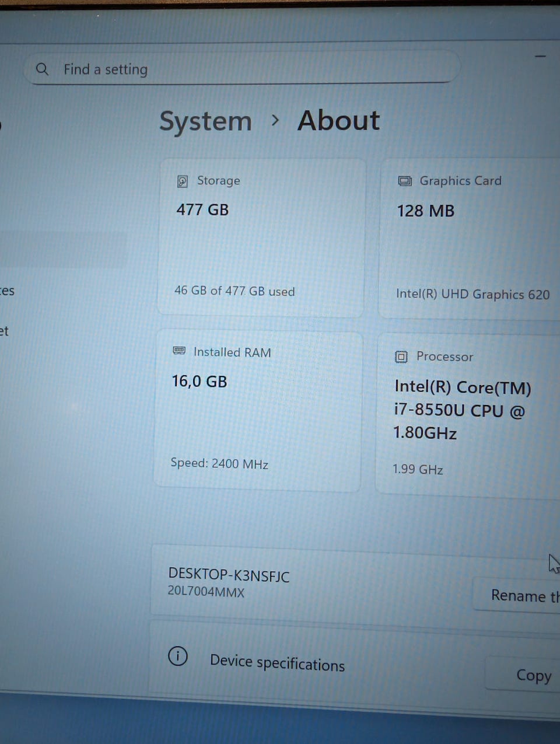Click the 46 GB of 477 GB used text
Image resolution: width=560 pixels, height=744 pixels.
pos(235,291)
